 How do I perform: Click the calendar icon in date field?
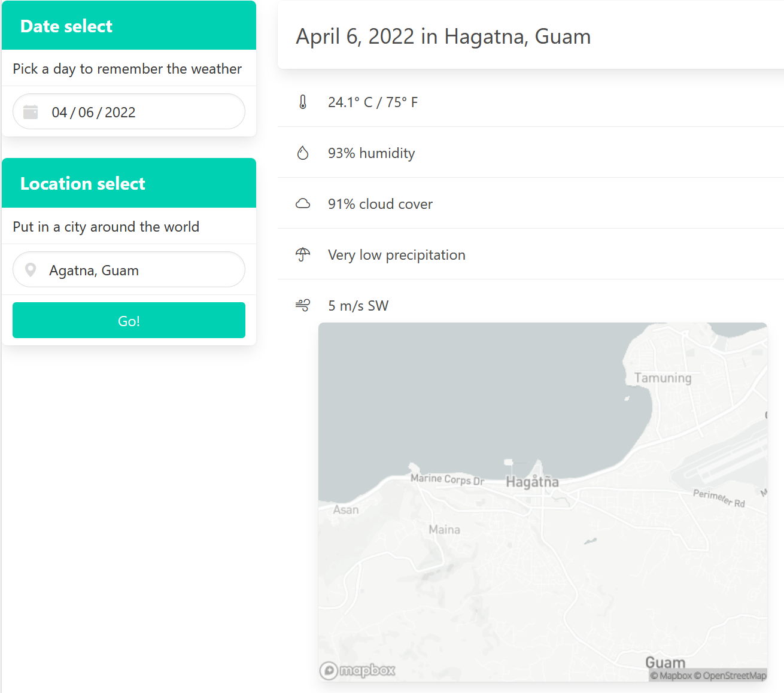pyautogui.click(x=31, y=112)
